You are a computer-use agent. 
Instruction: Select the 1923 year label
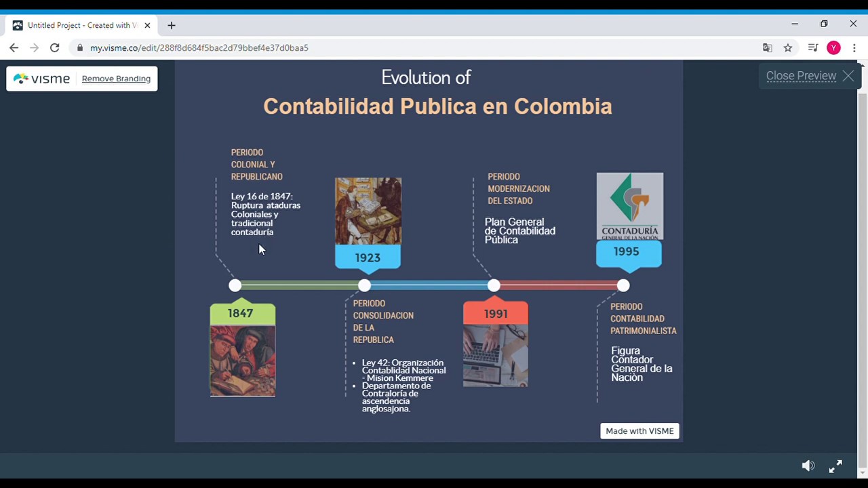tap(368, 258)
